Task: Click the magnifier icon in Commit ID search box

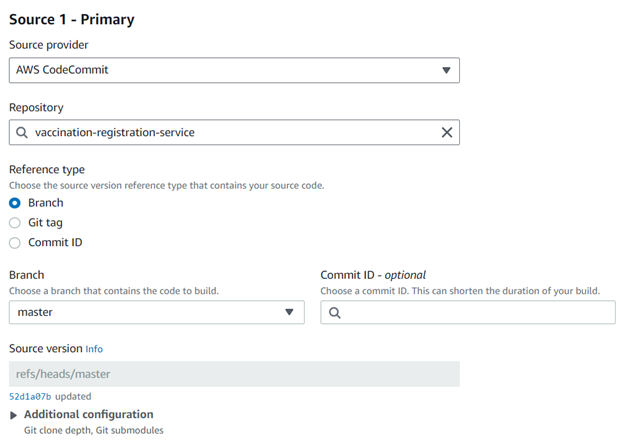Action: (x=334, y=312)
